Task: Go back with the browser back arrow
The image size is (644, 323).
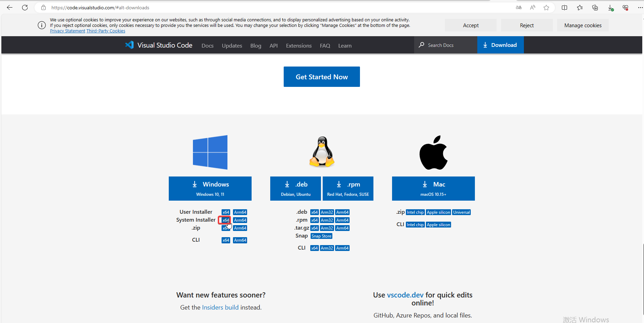Action: (10, 8)
